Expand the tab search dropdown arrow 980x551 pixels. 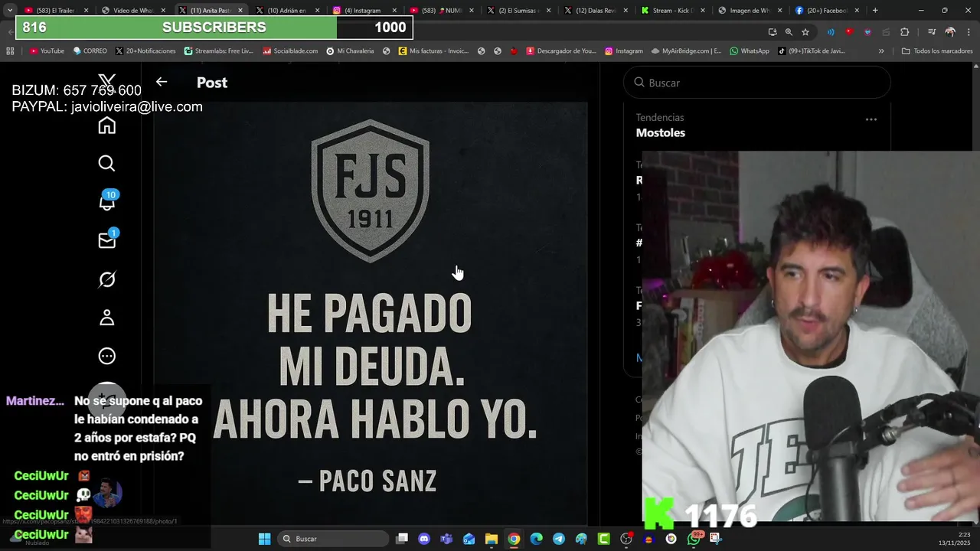10,10
